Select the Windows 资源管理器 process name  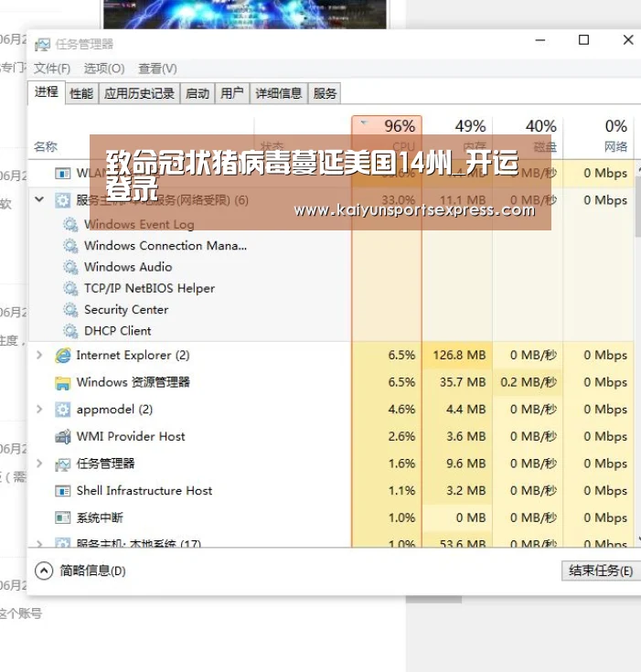[133, 382]
